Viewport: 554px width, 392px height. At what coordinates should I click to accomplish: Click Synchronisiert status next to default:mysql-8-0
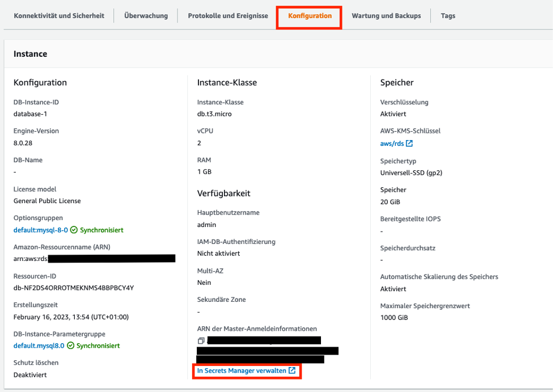point(102,230)
